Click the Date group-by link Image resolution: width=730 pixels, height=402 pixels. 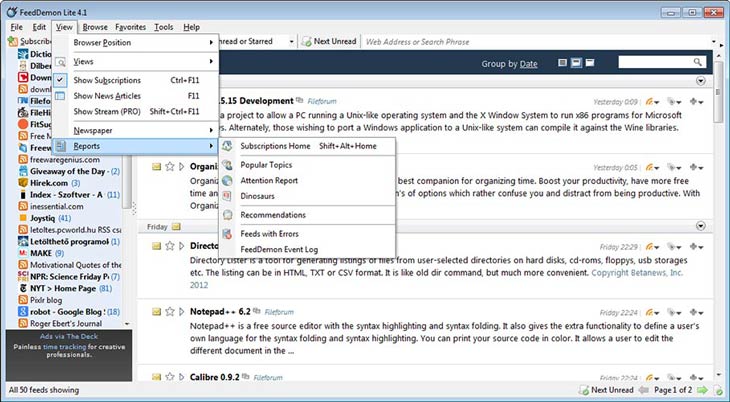tap(528, 64)
